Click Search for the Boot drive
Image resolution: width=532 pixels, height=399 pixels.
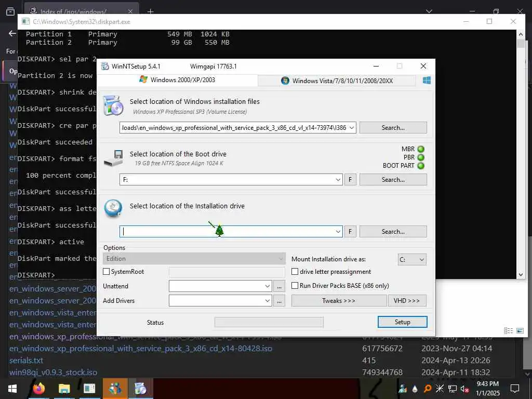[x=393, y=179]
